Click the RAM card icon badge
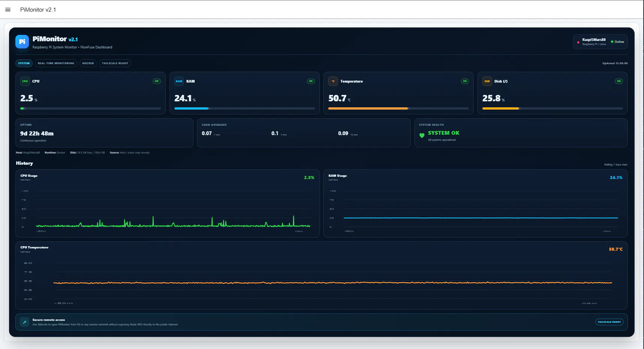The image size is (644, 349). 179,81
